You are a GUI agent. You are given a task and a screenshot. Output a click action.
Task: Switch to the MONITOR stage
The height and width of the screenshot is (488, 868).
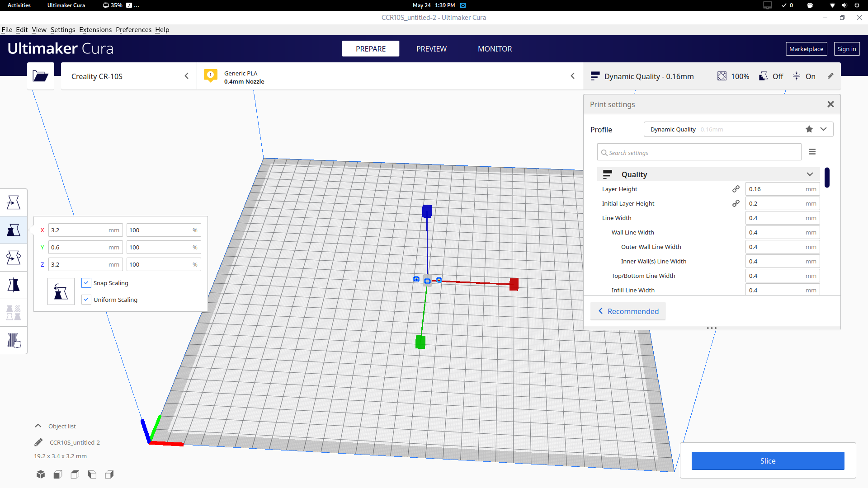point(495,49)
